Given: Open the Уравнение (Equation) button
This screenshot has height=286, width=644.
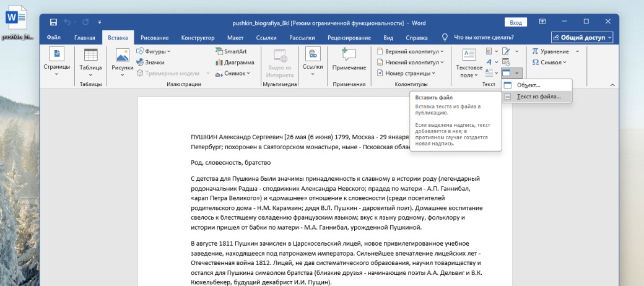Looking at the screenshot, I should coord(550,52).
